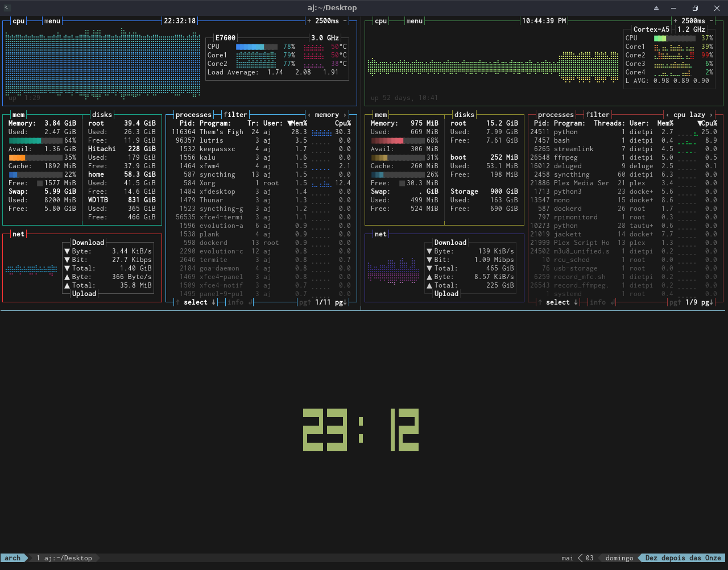Open the bpytop menu in the left cpu panel
This screenshot has width=728, height=570.
pos(52,20)
